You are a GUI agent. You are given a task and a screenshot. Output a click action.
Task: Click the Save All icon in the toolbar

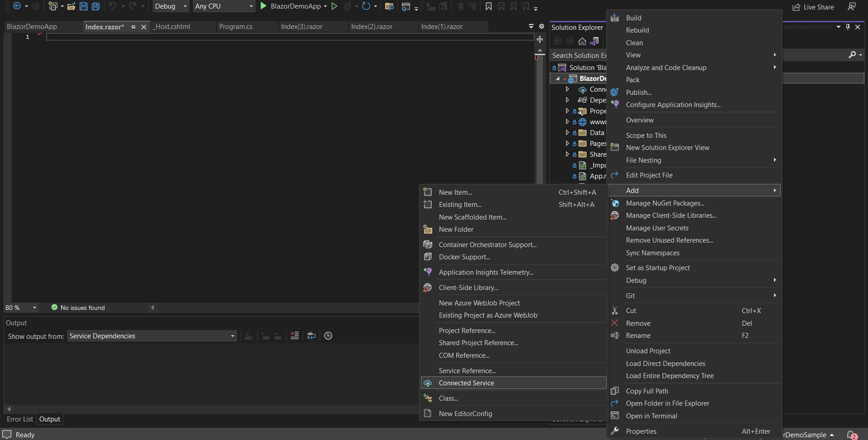pyautogui.click(x=96, y=6)
